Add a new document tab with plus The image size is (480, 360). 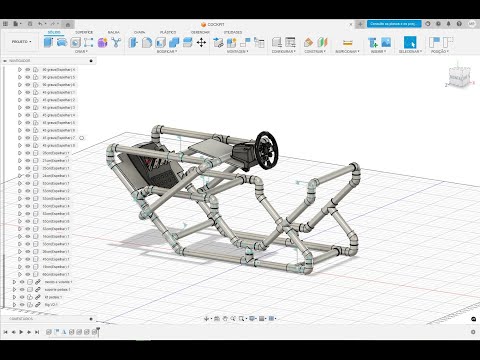point(360,24)
